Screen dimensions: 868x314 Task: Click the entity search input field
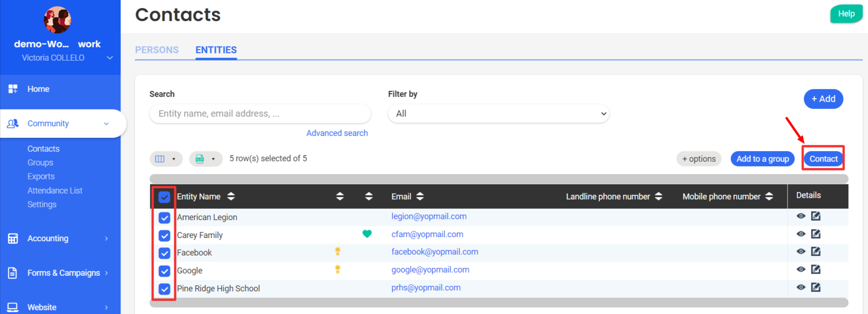[260, 114]
